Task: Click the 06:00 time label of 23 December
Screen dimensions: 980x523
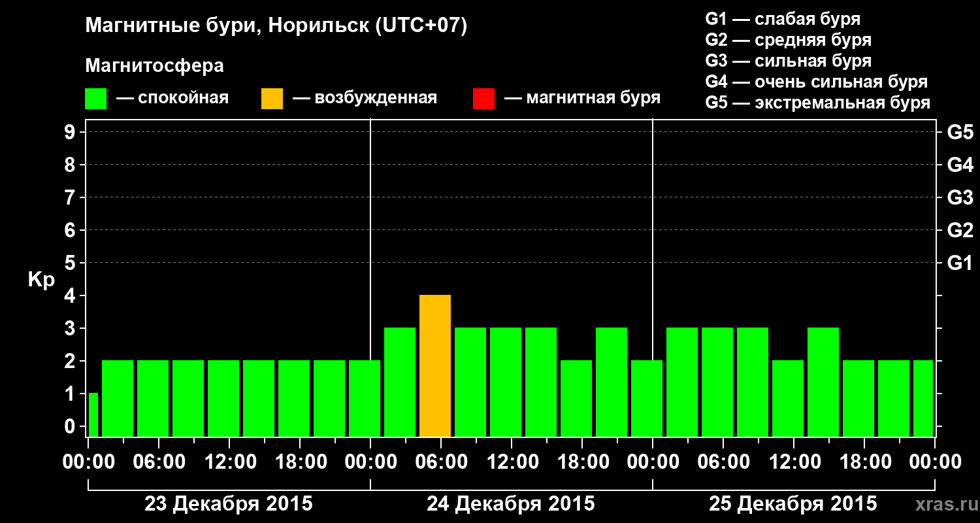Action: [158, 462]
